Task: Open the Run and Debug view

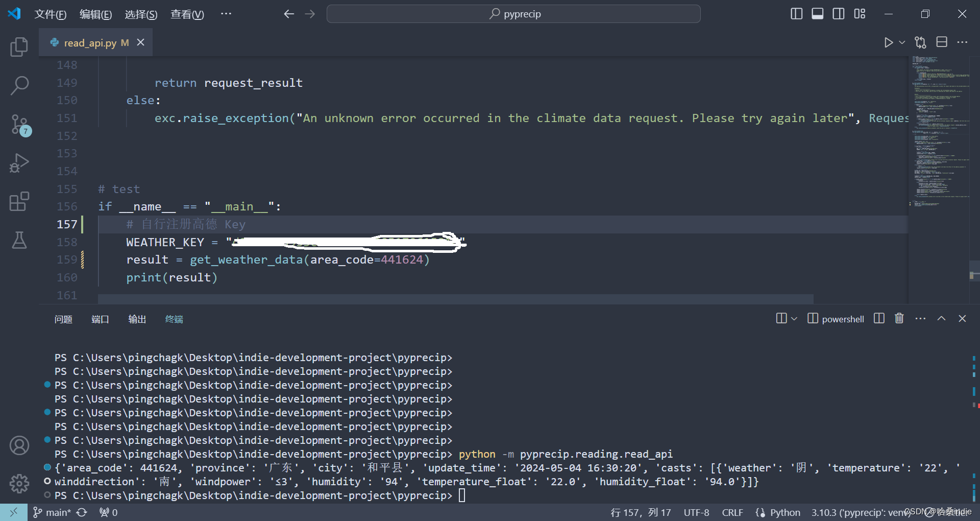Action: click(19, 163)
